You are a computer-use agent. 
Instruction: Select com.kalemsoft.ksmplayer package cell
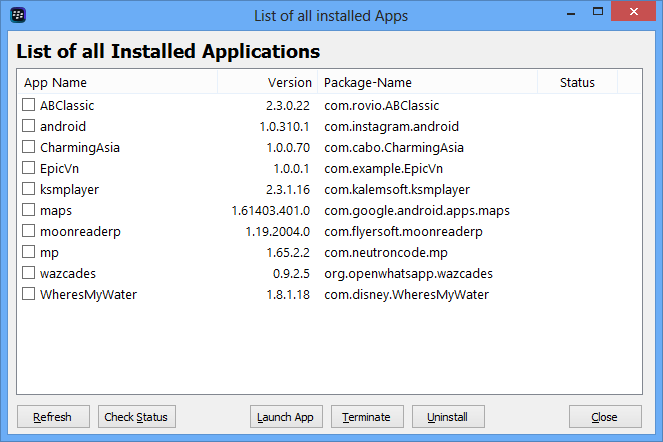click(397, 189)
